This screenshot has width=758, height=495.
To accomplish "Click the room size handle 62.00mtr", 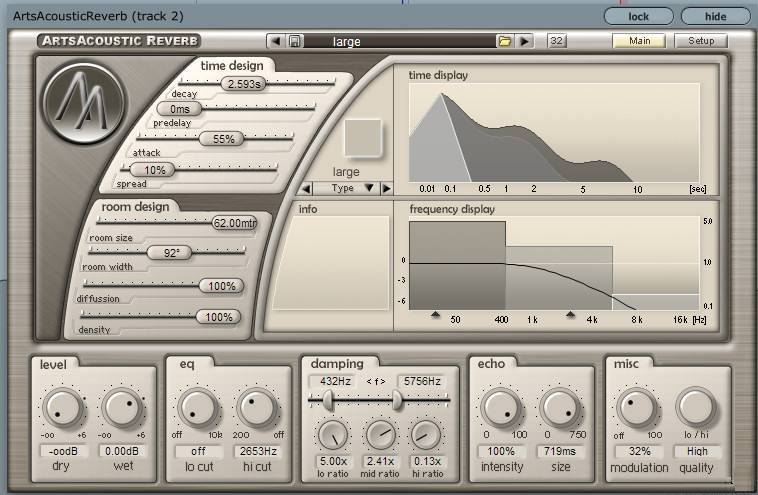I will [235, 223].
